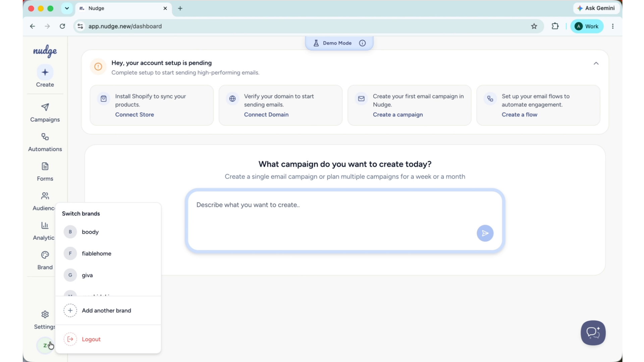Screen dimensions: 644x362
Task: Switch to the fiablehome brand
Action: [108, 253]
